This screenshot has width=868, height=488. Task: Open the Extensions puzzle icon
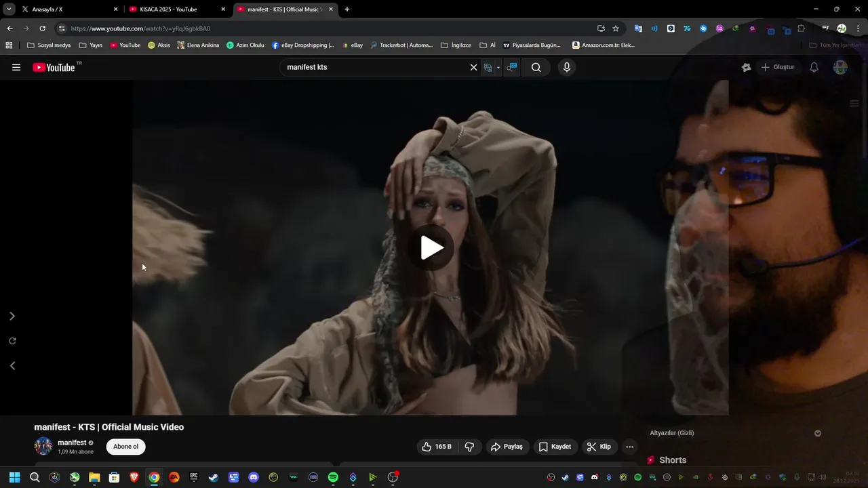pos(802,28)
